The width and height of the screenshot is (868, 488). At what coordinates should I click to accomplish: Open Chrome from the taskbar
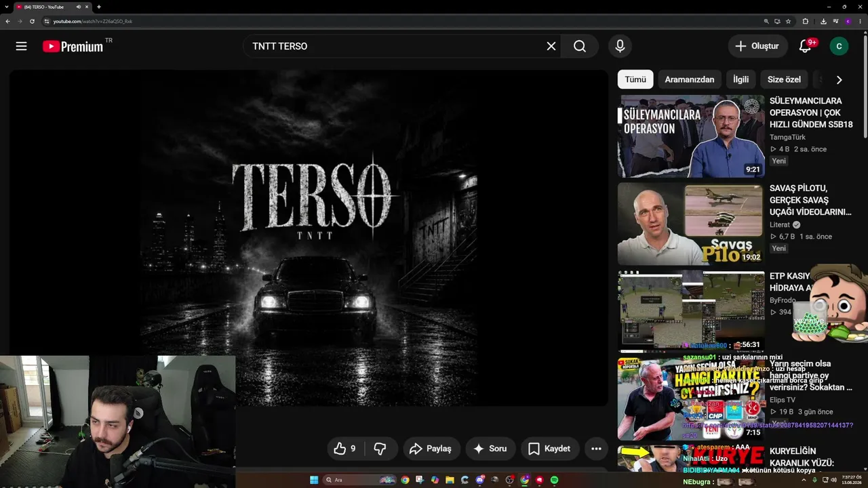click(405, 480)
